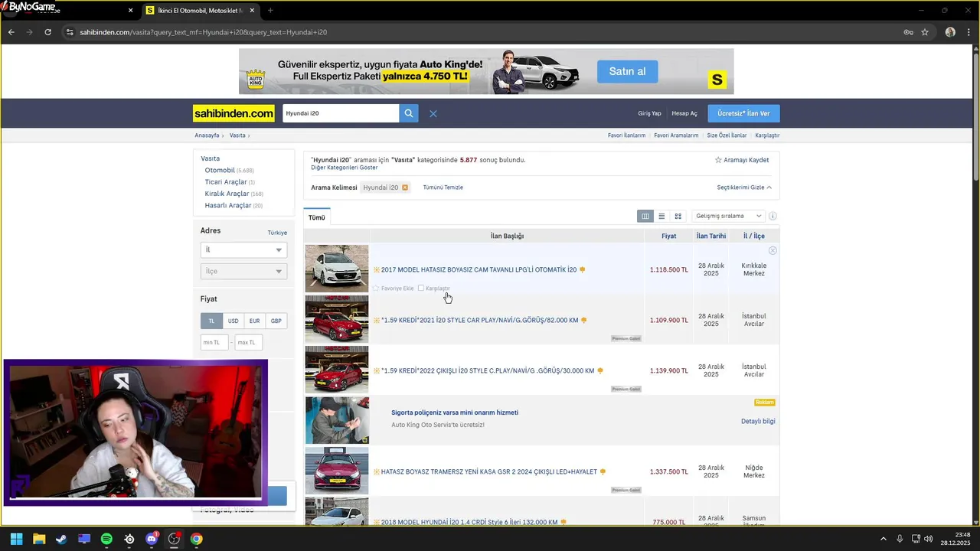Open new browser tab with plus

(270, 10)
